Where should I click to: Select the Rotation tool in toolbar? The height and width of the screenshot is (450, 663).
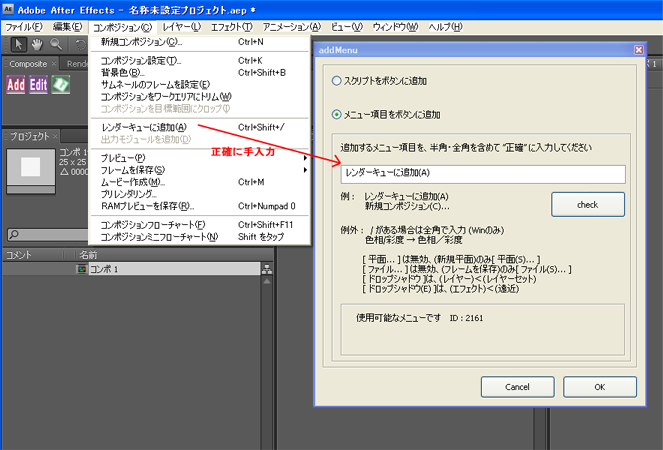click(80, 44)
